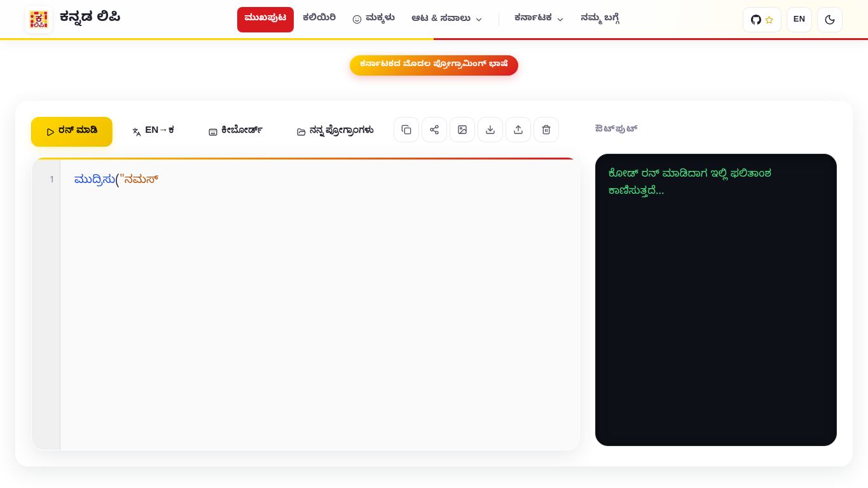This screenshot has height=488, width=868.
Task: Click the Kannada Lipi logo image
Action: click(x=39, y=19)
